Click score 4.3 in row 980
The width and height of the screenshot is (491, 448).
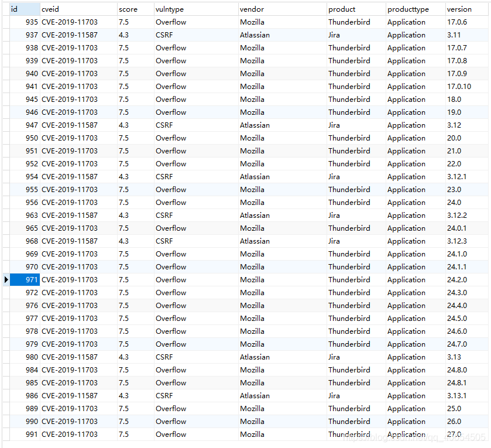coord(136,357)
